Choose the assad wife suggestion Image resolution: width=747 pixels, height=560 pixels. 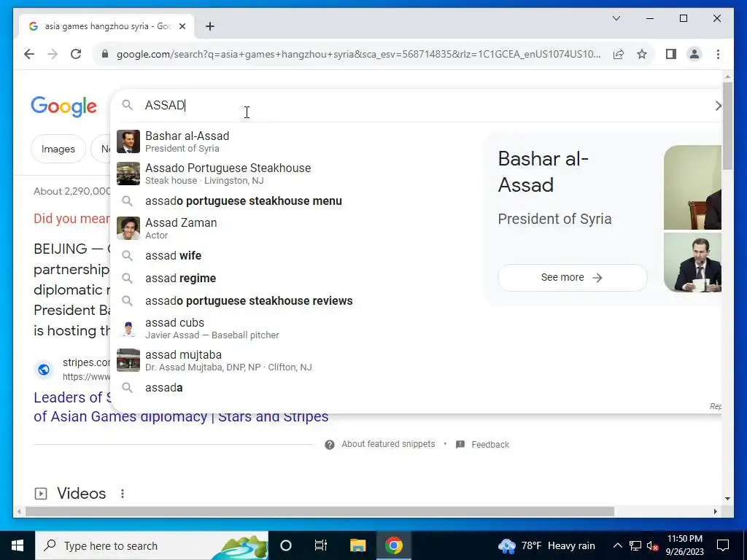pos(295,256)
